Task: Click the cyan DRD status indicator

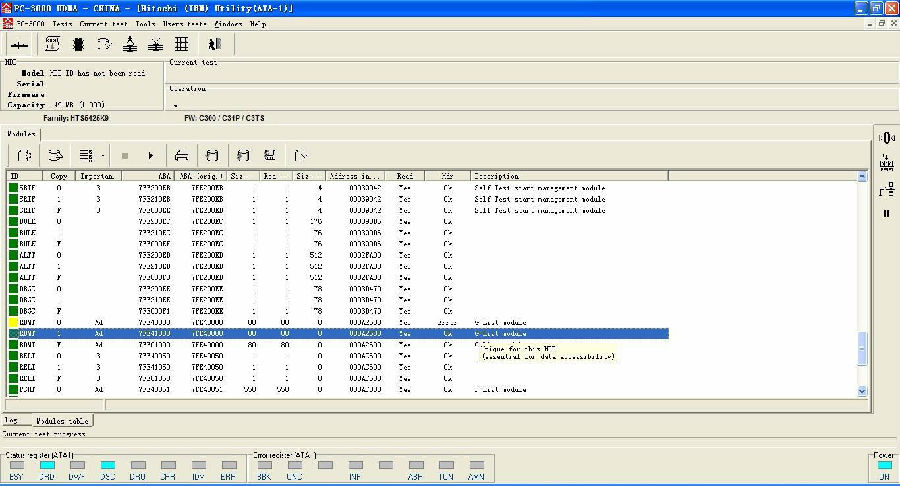Action: tap(47, 465)
